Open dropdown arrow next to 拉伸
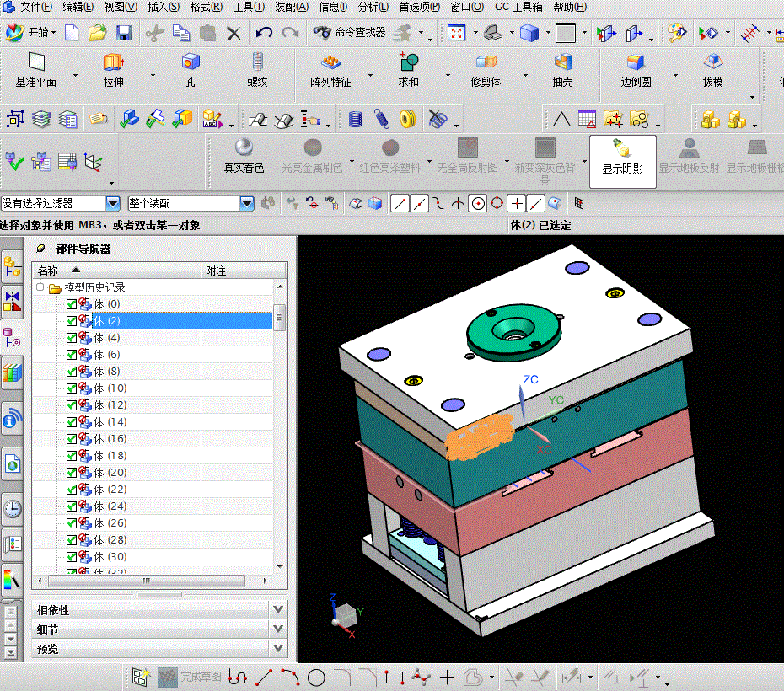Image resolution: width=784 pixels, height=691 pixels. click(x=153, y=76)
